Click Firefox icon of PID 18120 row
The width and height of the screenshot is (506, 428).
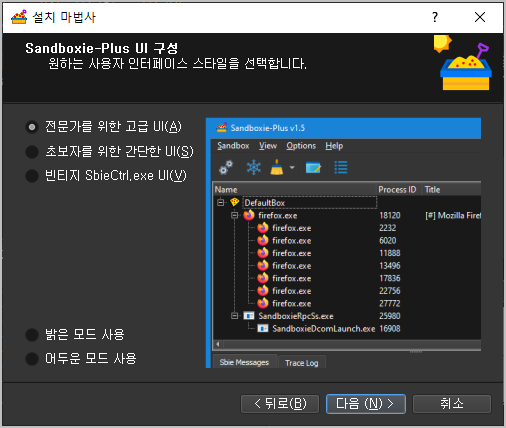pos(249,215)
